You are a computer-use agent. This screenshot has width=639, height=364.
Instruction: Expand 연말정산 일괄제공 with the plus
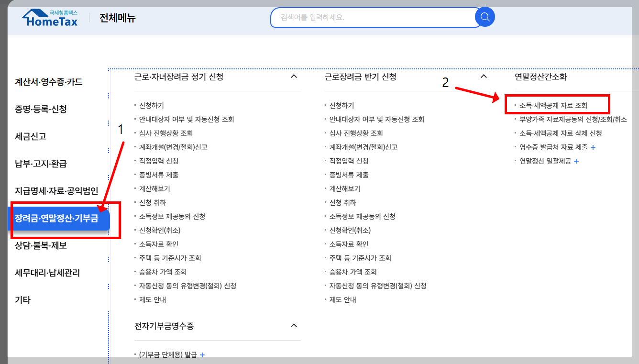(x=576, y=162)
